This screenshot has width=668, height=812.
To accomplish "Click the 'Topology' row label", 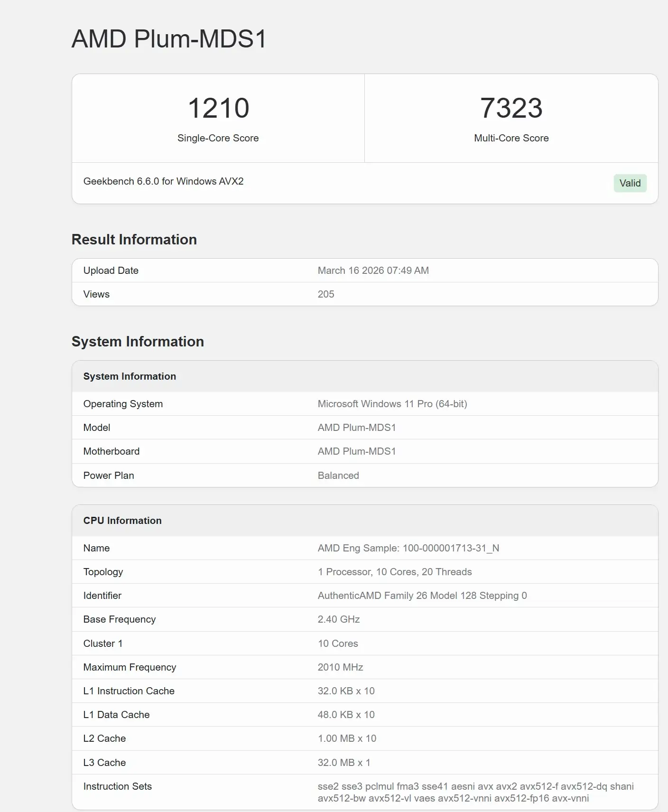I will tap(103, 572).
